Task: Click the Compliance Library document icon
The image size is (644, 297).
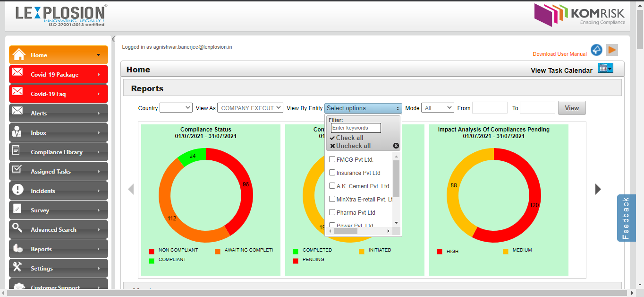Action: (x=17, y=150)
